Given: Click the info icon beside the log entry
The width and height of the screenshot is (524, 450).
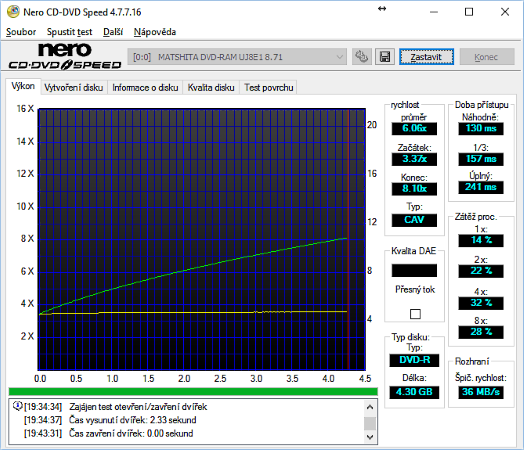Looking at the screenshot, I should (17, 406).
